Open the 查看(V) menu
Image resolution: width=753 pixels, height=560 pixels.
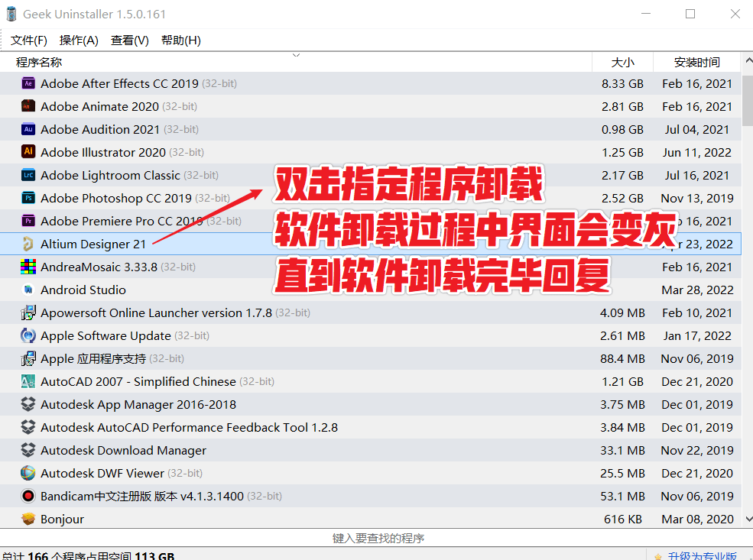[129, 40]
